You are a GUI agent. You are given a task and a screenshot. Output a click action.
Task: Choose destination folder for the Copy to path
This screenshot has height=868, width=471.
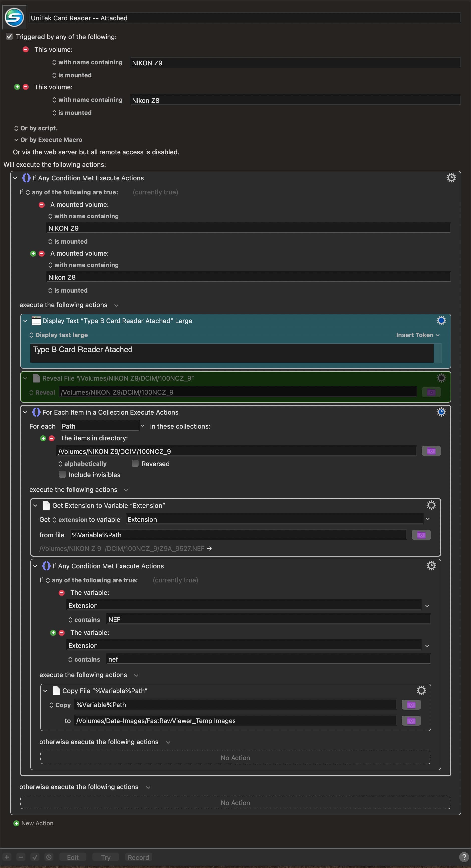[411, 720]
